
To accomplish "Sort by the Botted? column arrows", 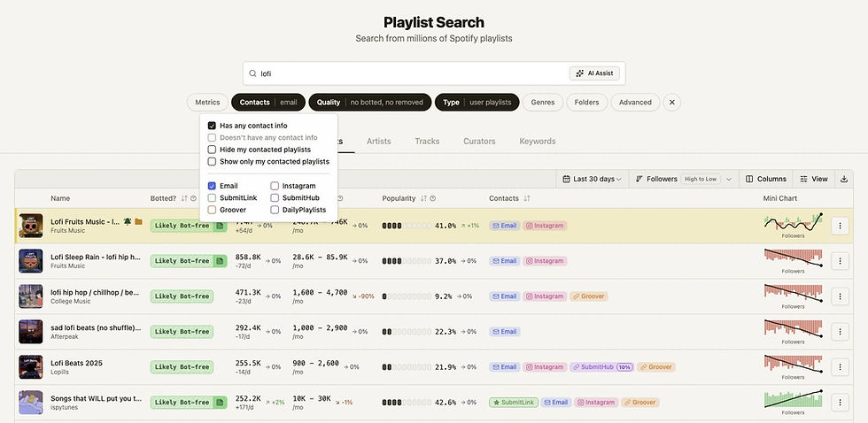I will pyautogui.click(x=184, y=198).
